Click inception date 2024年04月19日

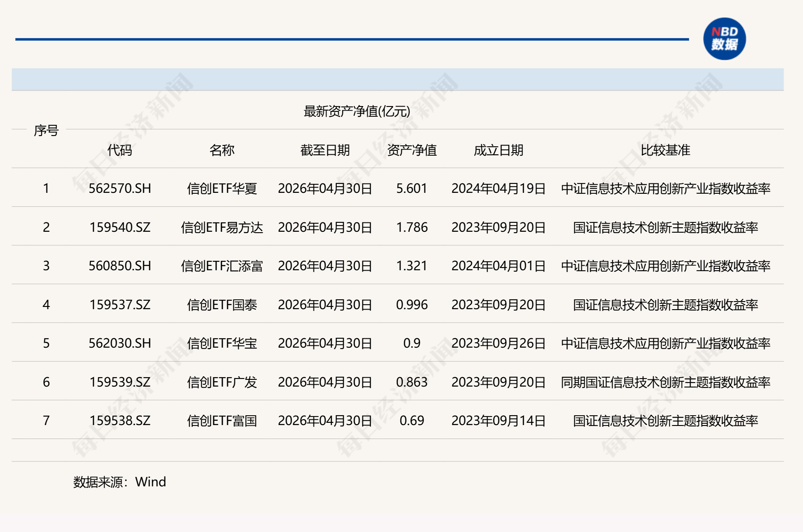pyautogui.click(x=498, y=188)
